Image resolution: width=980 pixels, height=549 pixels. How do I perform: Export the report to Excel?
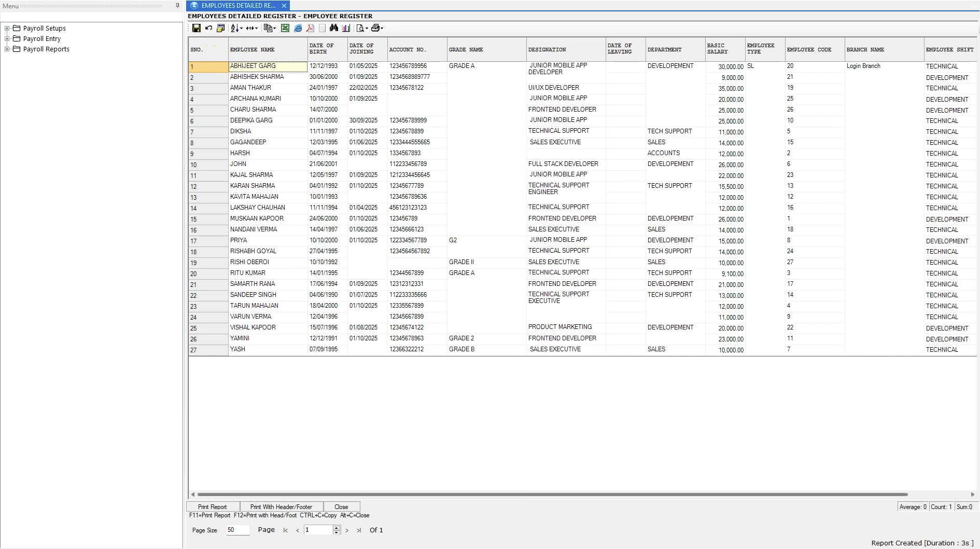pos(285,28)
